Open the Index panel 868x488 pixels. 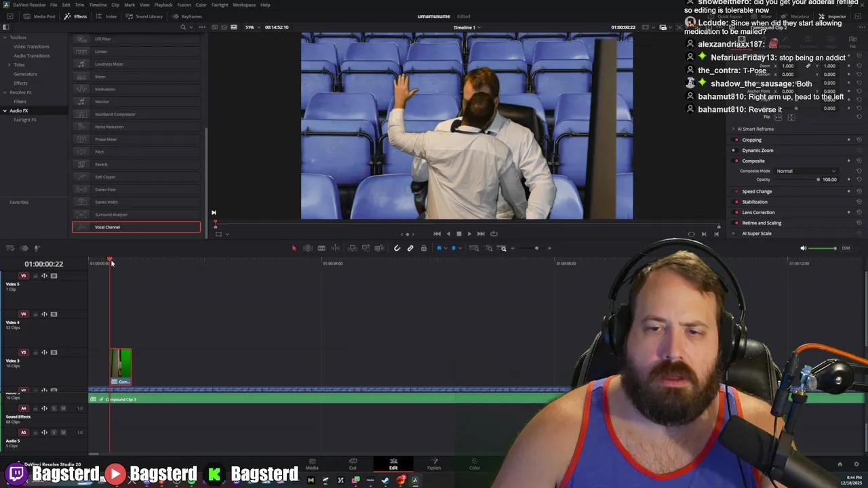(106, 16)
